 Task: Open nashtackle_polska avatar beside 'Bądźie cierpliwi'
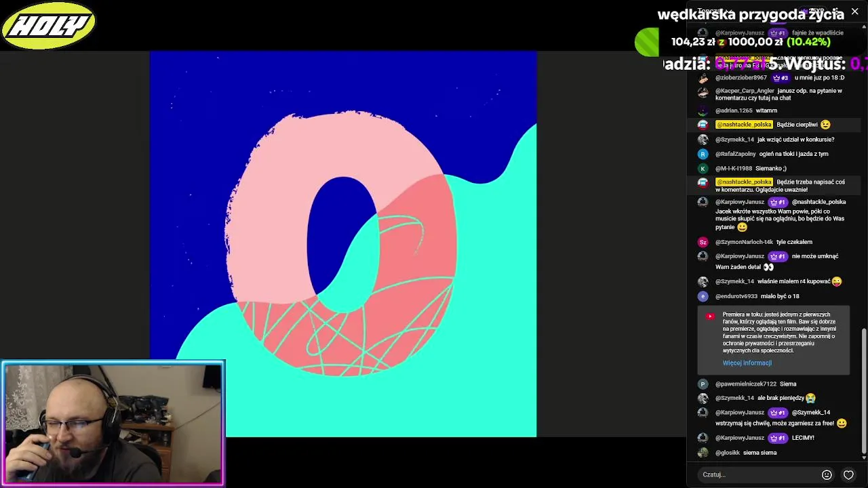[x=703, y=125]
